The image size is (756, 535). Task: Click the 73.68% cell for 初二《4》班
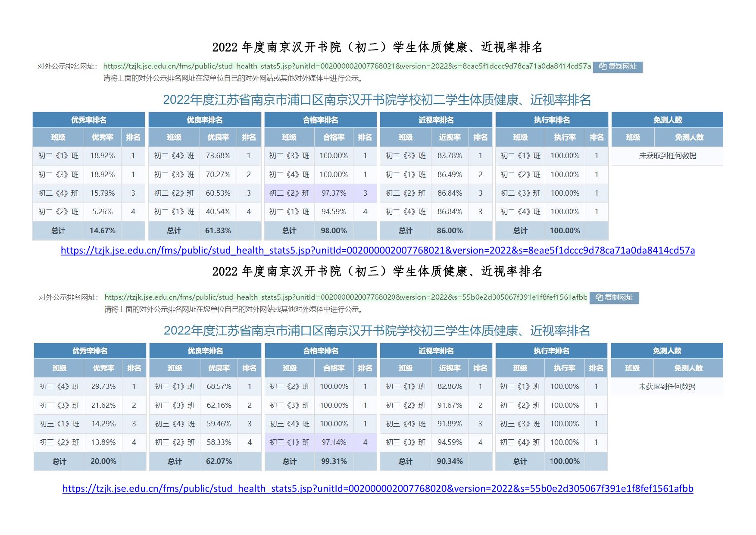pyautogui.click(x=218, y=156)
